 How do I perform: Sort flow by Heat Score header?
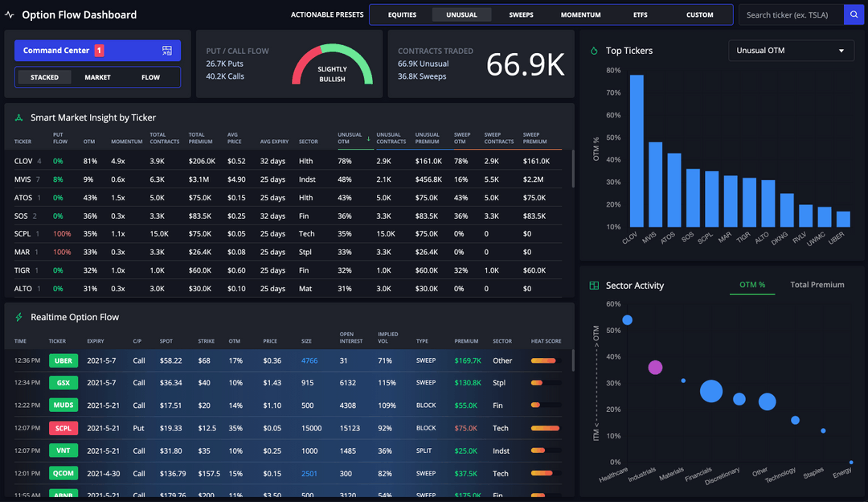coord(546,341)
